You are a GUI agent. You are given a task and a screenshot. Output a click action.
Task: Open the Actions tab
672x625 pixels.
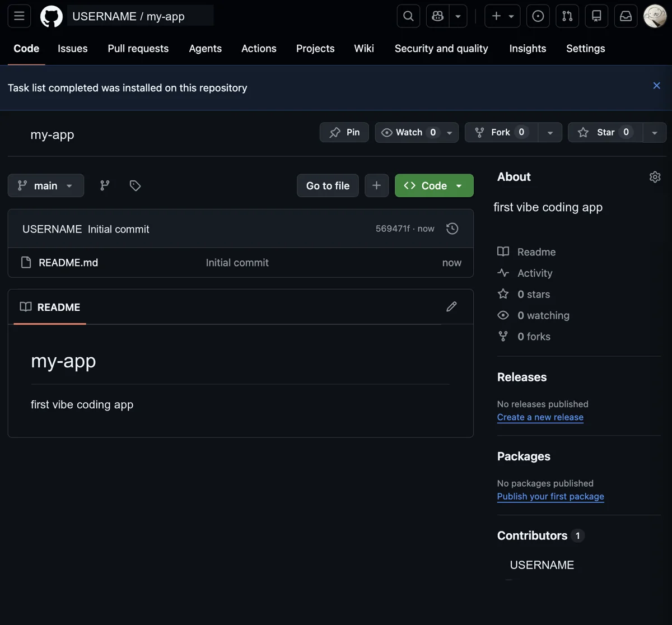[259, 48]
